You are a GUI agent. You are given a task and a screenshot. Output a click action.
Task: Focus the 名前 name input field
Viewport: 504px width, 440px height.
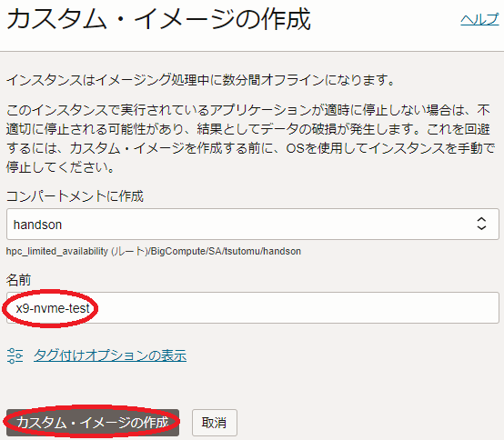[x=253, y=307]
